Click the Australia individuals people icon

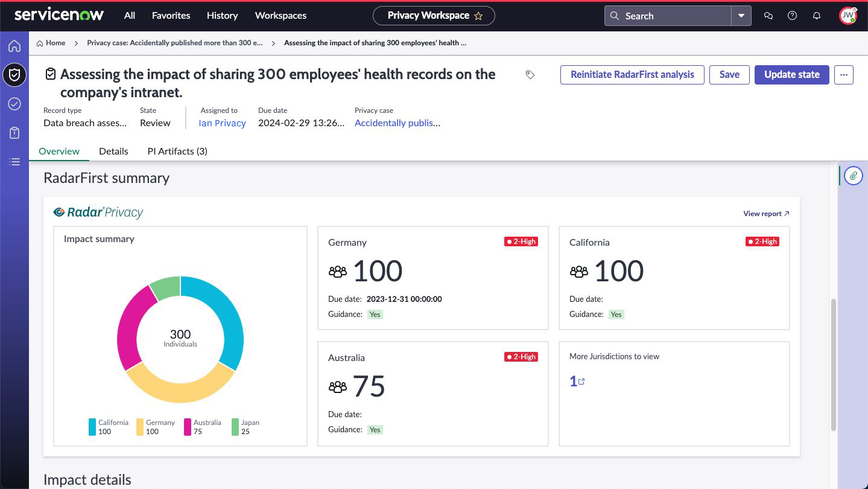[x=338, y=387]
